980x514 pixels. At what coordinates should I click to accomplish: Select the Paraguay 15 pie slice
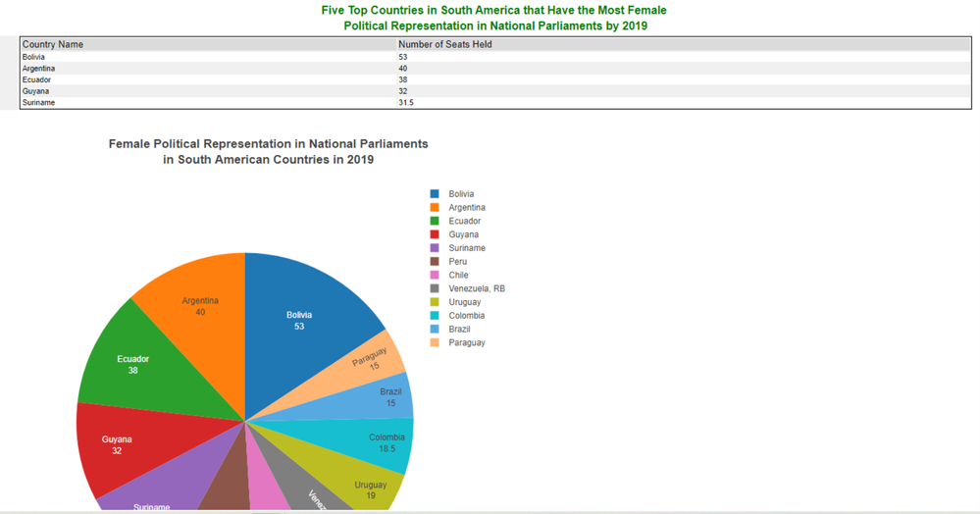(x=370, y=358)
